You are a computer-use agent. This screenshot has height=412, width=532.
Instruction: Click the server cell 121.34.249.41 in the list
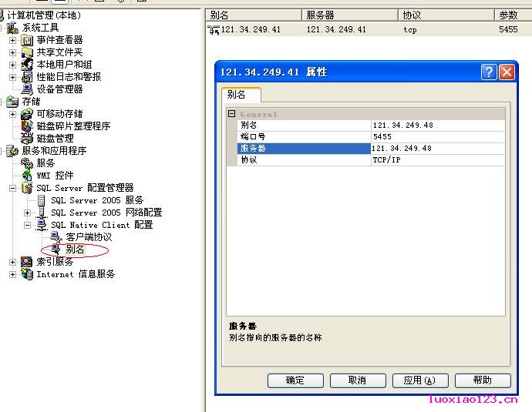(x=336, y=30)
